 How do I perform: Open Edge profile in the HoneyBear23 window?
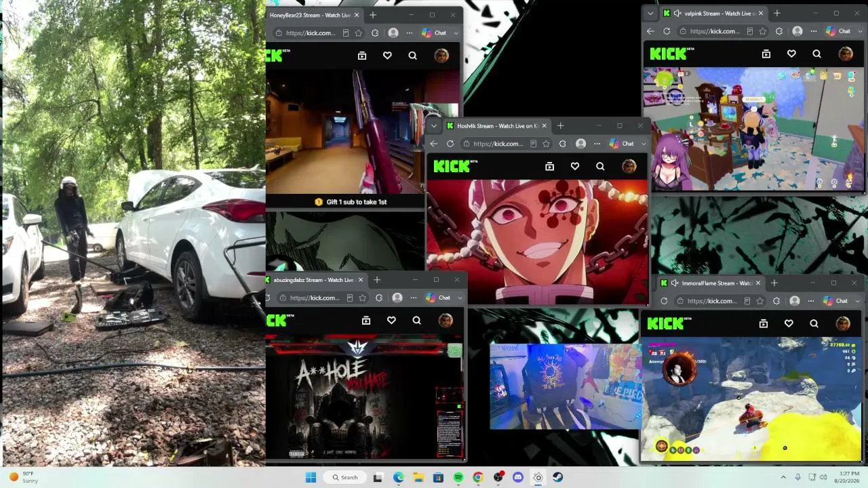coord(393,33)
